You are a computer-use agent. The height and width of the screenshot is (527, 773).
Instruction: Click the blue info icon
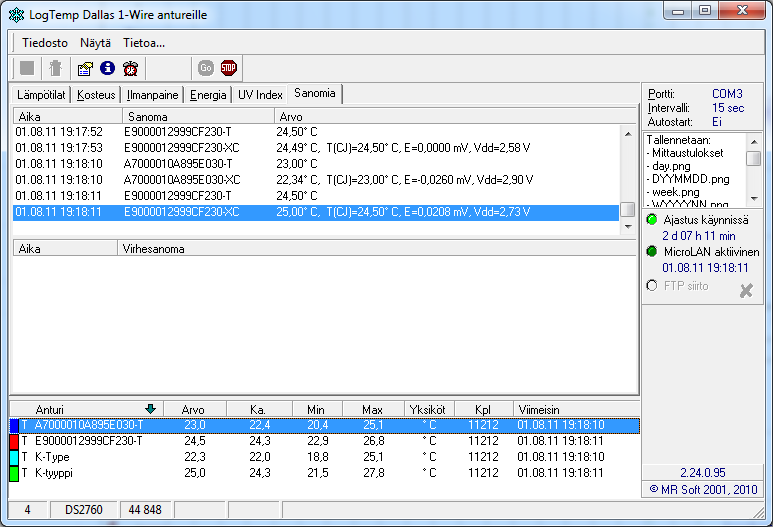[108, 68]
